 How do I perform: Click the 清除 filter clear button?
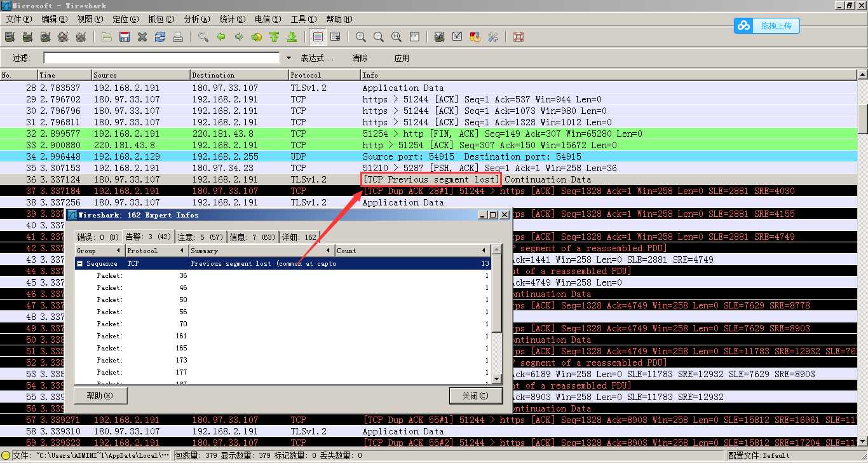pos(360,58)
